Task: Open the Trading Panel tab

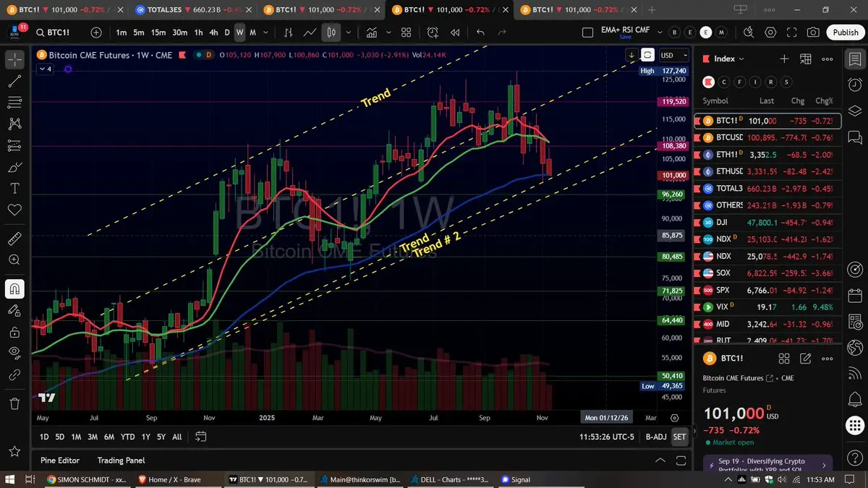Action: click(x=121, y=460)
